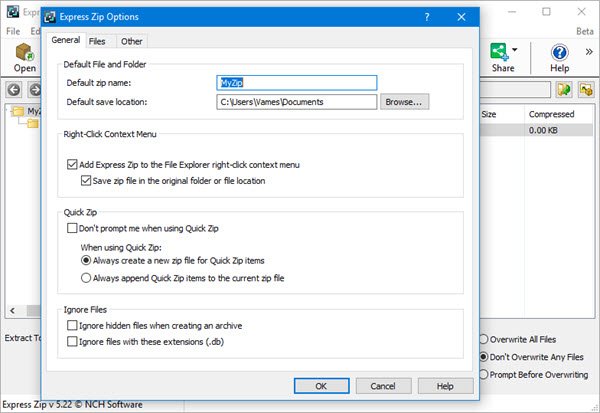Click the Default zip name field
Image resolution: width=600 pixels, height=413 pixels.
coord(297,83)
